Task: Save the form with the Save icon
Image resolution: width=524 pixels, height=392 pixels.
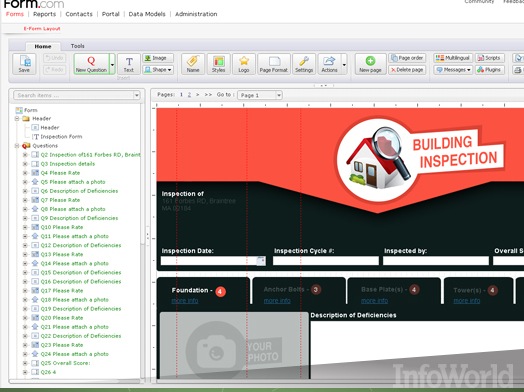Action: pyautogui.click(x=24, y=63)
